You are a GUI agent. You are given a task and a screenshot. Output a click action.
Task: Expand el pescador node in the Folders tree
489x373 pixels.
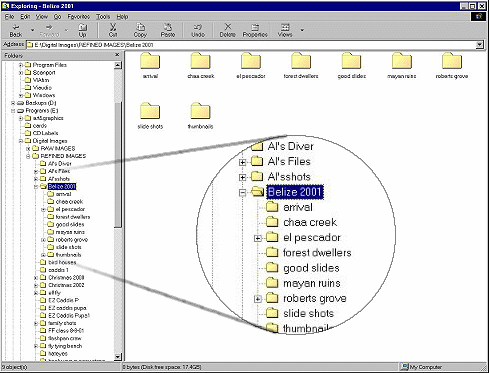click(x=43, y=210)
